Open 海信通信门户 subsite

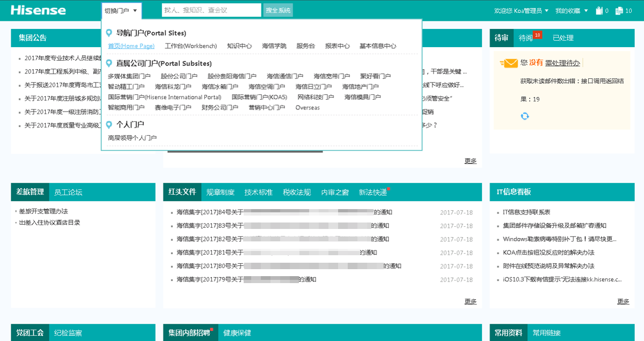tap(285, 77)
